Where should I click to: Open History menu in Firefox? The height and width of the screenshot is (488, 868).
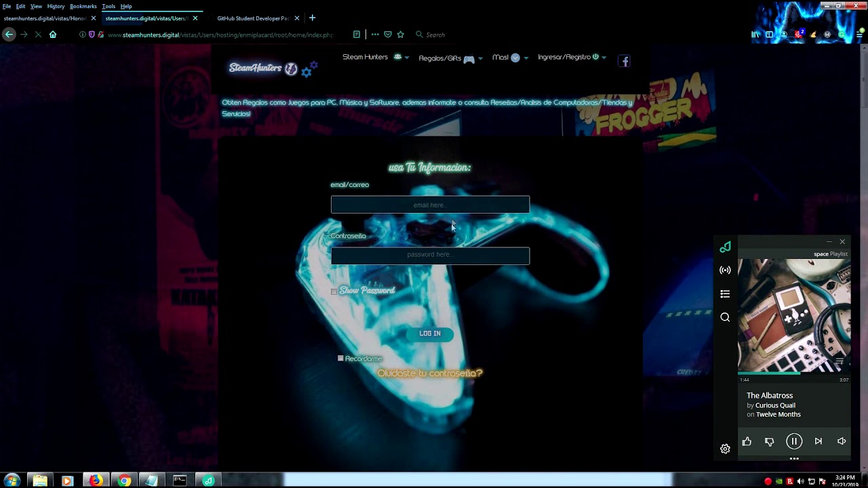pos(56,6)
